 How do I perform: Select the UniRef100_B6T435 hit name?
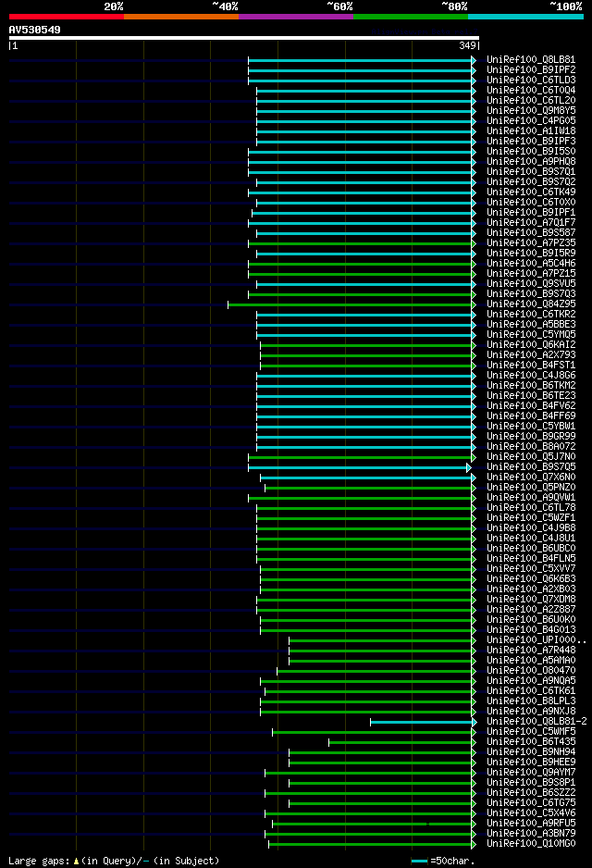[x=531, y=741]
